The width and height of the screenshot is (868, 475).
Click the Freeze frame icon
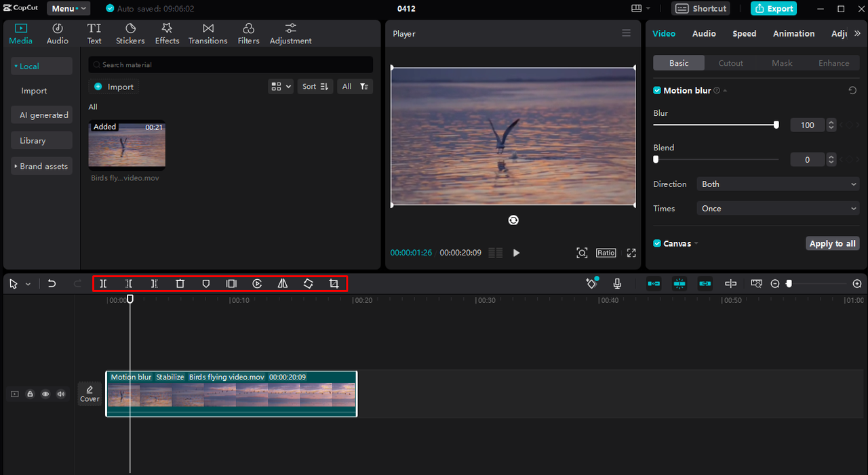pyautogui.click(x=231, y=284)
